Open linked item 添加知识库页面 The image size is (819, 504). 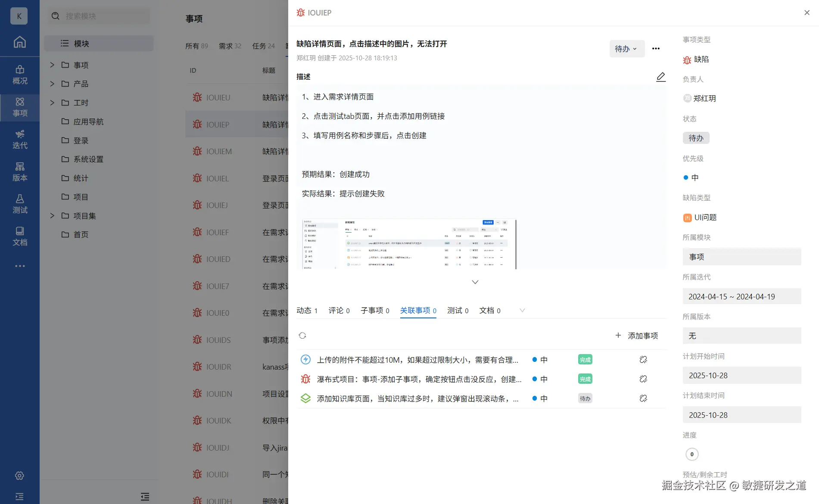coord(418,398)
